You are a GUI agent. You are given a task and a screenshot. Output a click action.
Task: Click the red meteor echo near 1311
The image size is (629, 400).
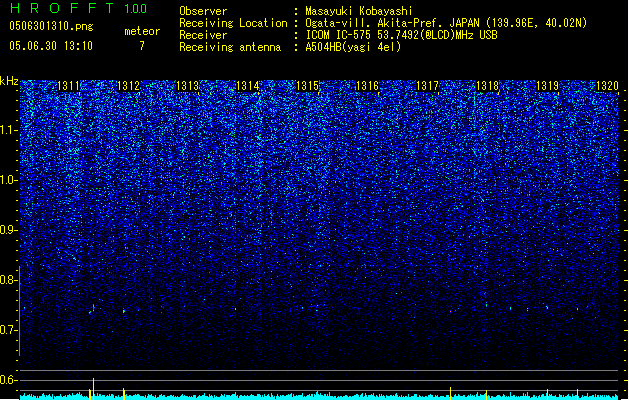[93, 308]
